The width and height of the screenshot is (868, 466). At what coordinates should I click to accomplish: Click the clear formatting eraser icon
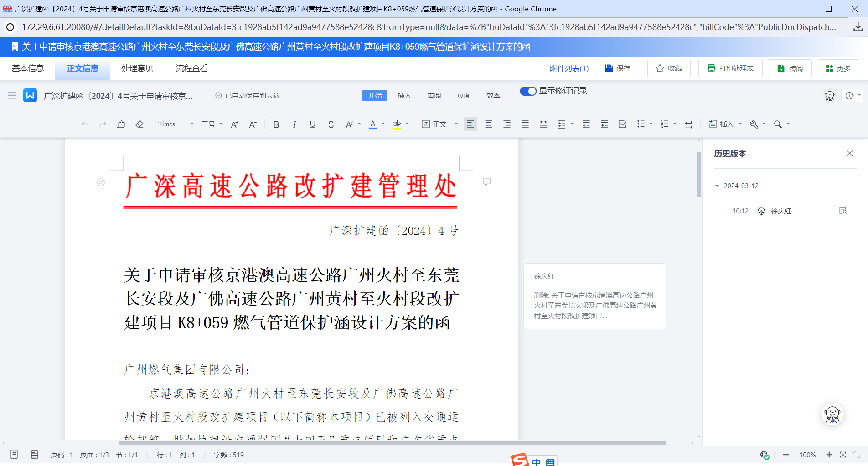[139, 124]
